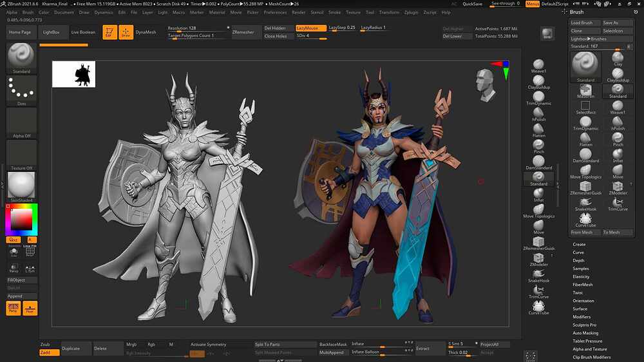Choose ZModeler brush from the side shelf
This screenshot has width=644, height=362.
click(538, 259)
